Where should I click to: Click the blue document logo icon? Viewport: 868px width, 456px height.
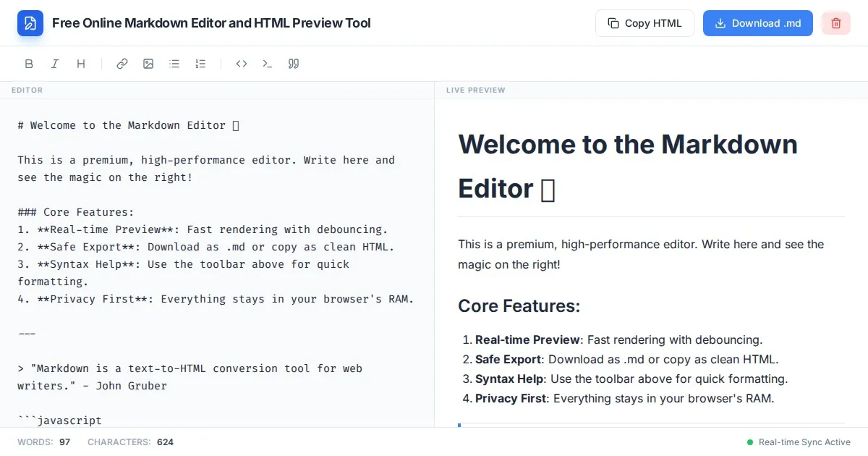(x=30, y=23)
